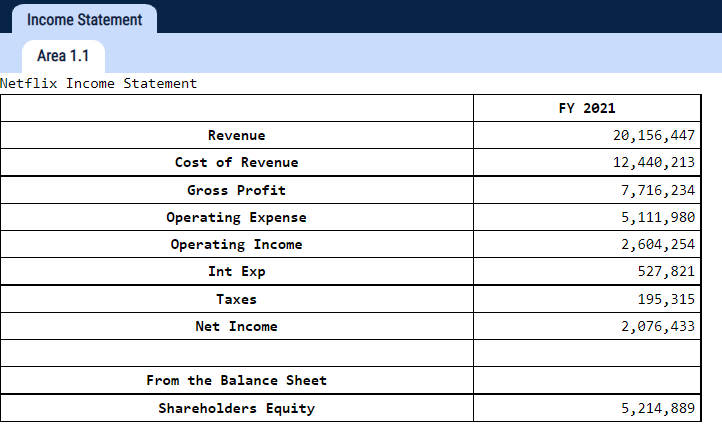The width and height of the screenshot is (722, 430).
Task: Click the FY 2021 column header
Action: point(587,108)
